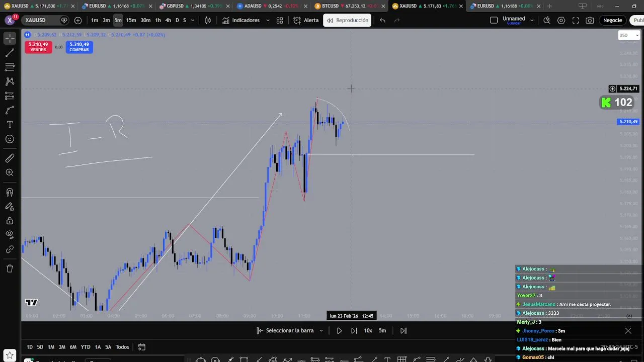
Task: Select the trend line drawing tool
Action: (10, 53)
